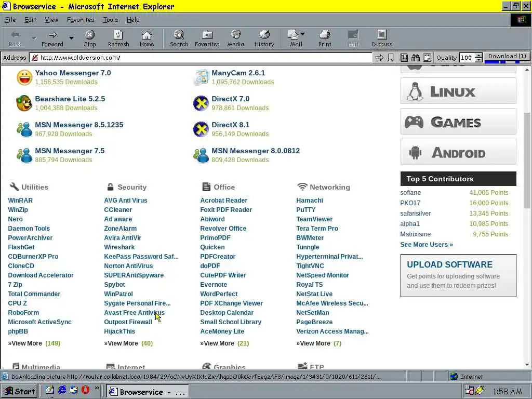
Task: Open the Help menu
Action: (133, 20)
